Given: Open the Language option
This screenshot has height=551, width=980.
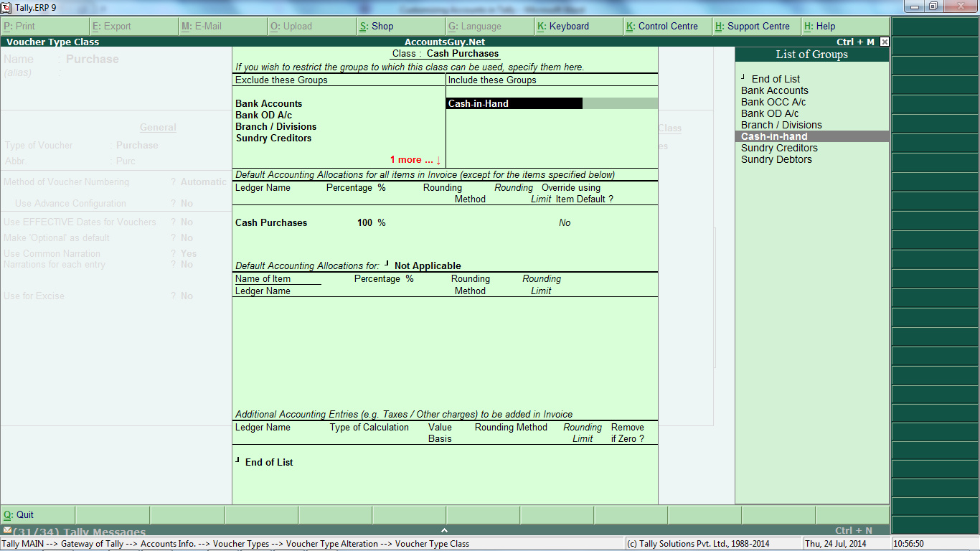Looking at the screenshot, I should tap(489, 27).
